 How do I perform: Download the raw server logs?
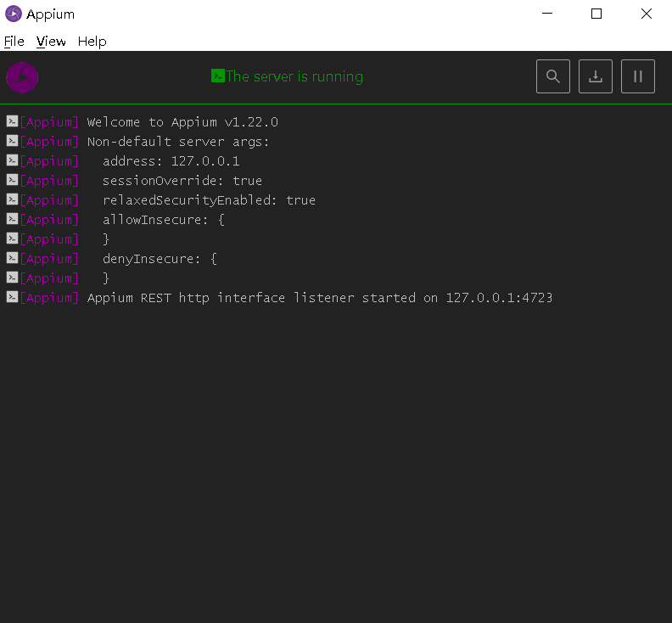(596, 76)
